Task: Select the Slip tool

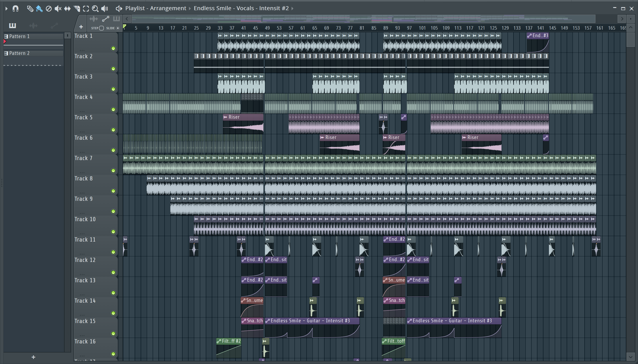Action: point(67,9)
